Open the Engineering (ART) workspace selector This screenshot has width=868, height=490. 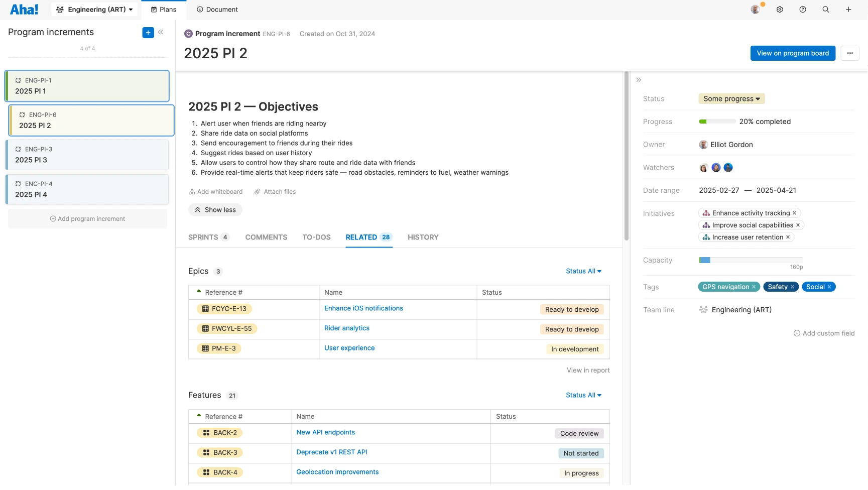point(94,9)
